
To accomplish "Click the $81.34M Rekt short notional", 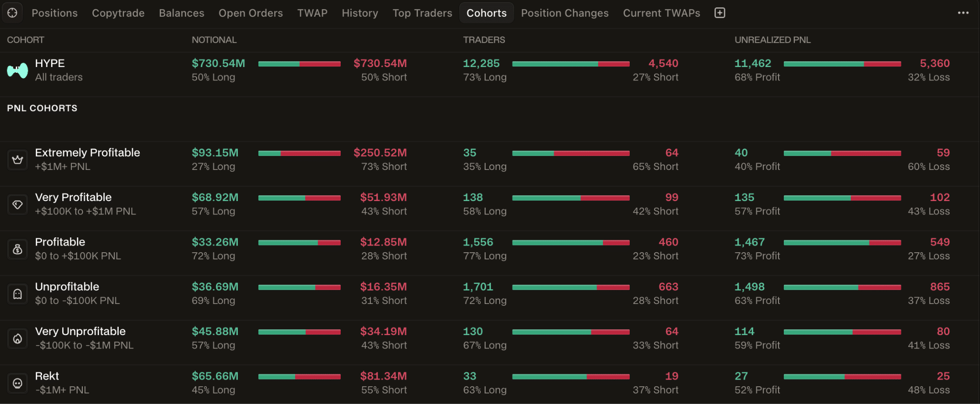I will pos(383,376).
